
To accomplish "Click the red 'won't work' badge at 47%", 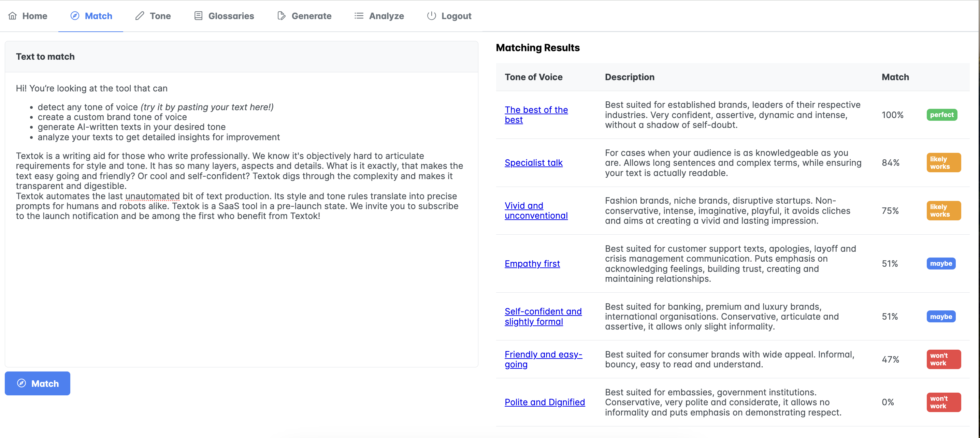I will click(x=943, y=359).
